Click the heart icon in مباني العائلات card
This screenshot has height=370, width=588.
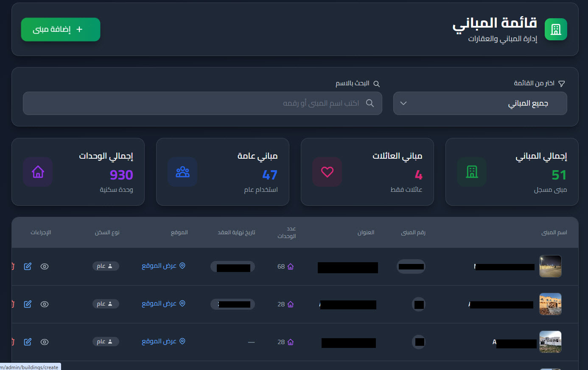click(327, 172)
